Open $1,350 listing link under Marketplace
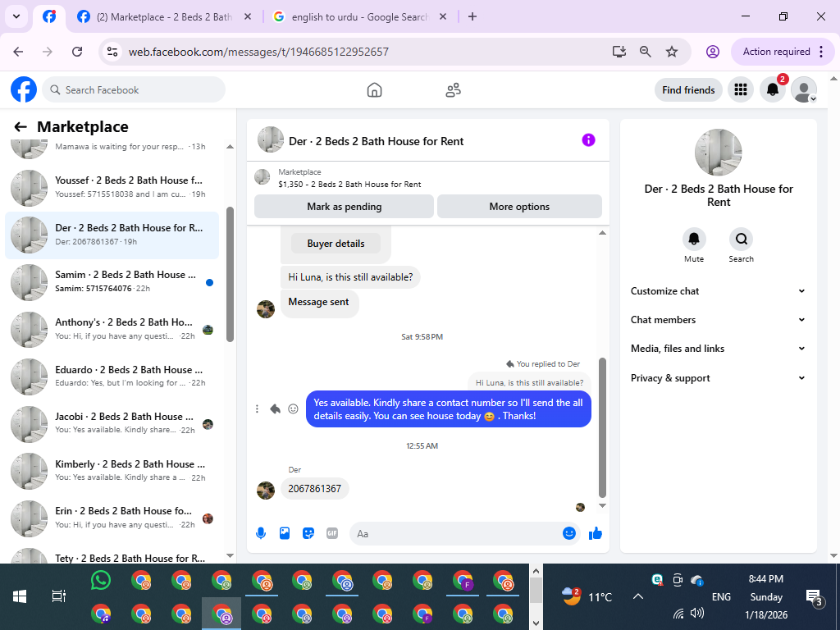Image resolution: width=840 pixels, height=630 pixels. click(349, 185)
